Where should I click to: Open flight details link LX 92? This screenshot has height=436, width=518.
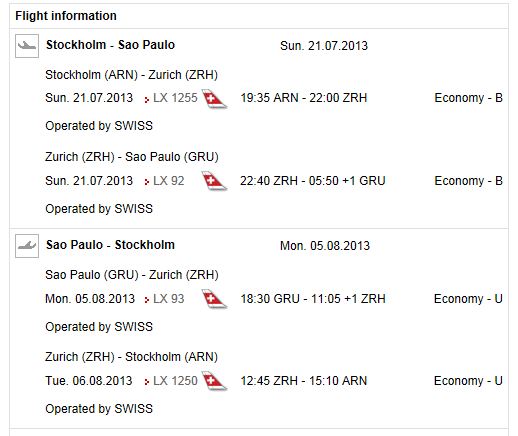tap(168, 181)
